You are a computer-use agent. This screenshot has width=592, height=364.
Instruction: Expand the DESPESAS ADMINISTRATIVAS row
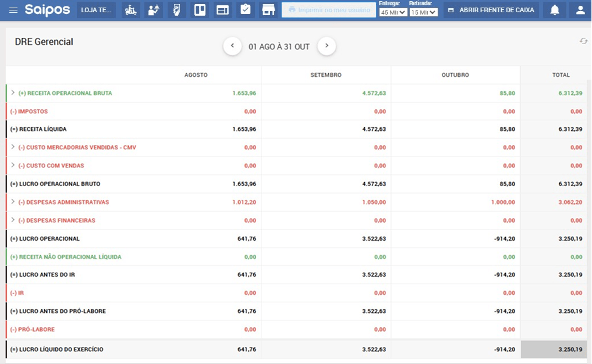[13, 202]
